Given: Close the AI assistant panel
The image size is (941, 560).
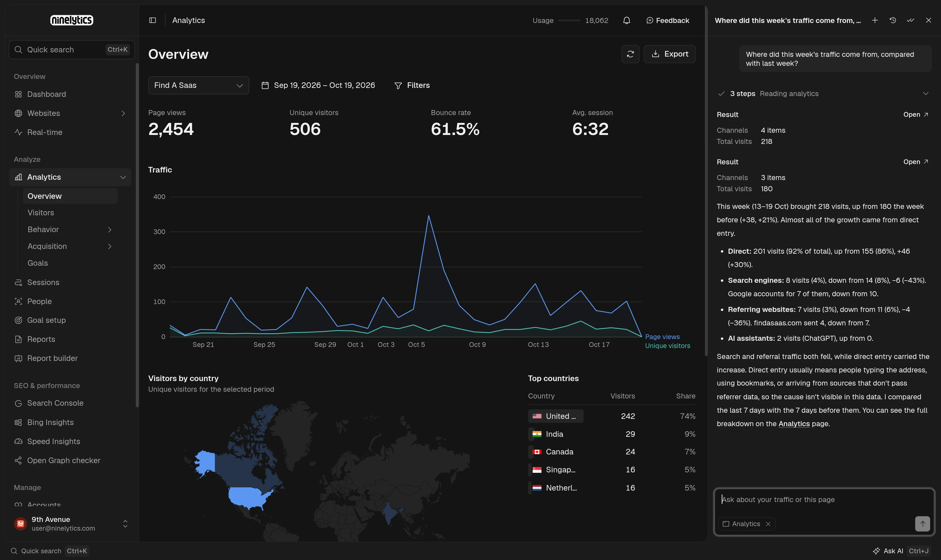Looking at the screenshot, I should (x=929, y=20).
